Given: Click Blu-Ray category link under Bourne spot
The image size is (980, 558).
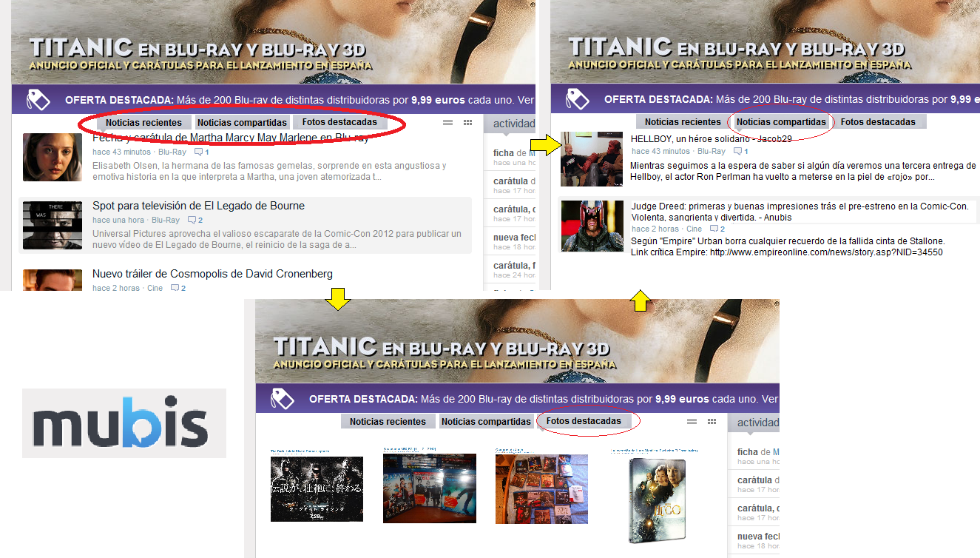Looking at the screenshot, I should click(x=166, y=220).
